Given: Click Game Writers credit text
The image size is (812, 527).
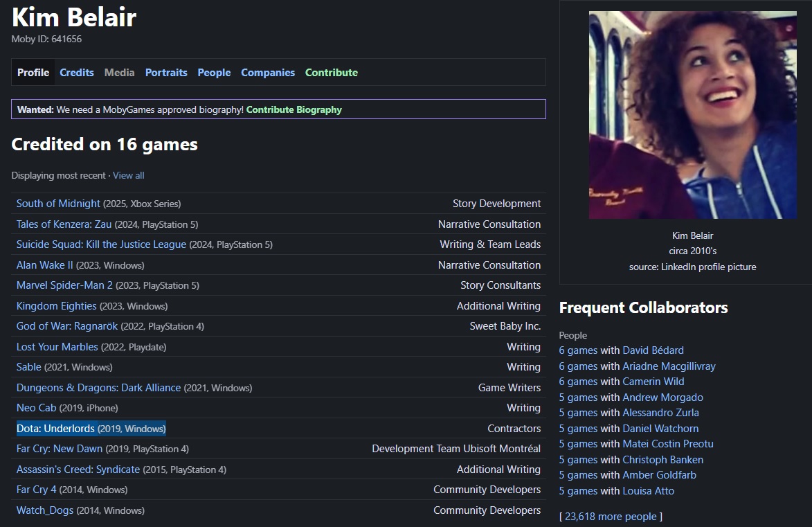Looking at the screenshot, I should (509, 388).
